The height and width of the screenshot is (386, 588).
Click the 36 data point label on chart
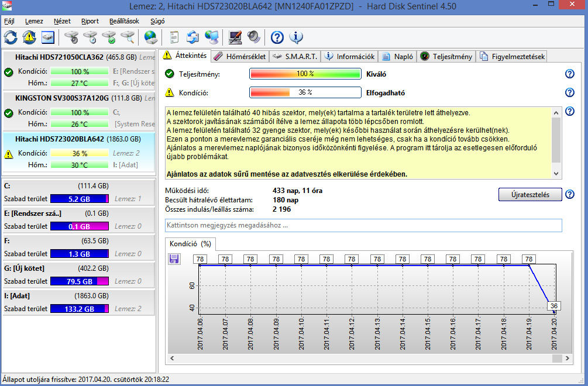[554, 306]
